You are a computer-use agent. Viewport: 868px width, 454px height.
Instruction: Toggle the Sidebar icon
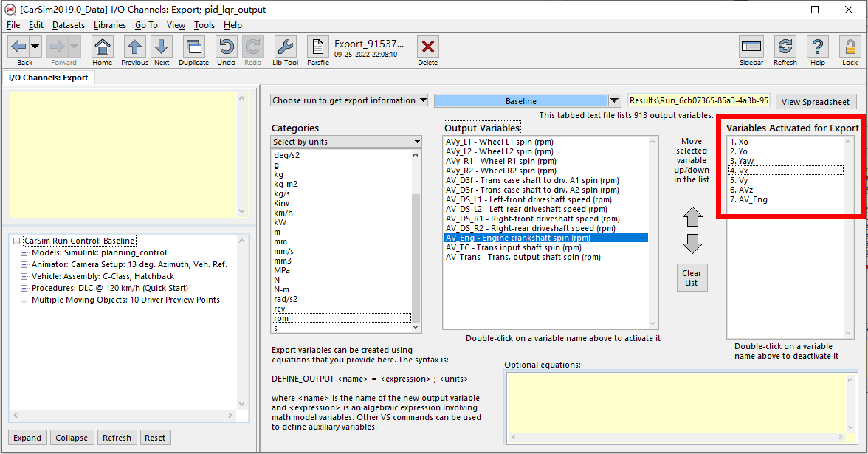[751, 47]
